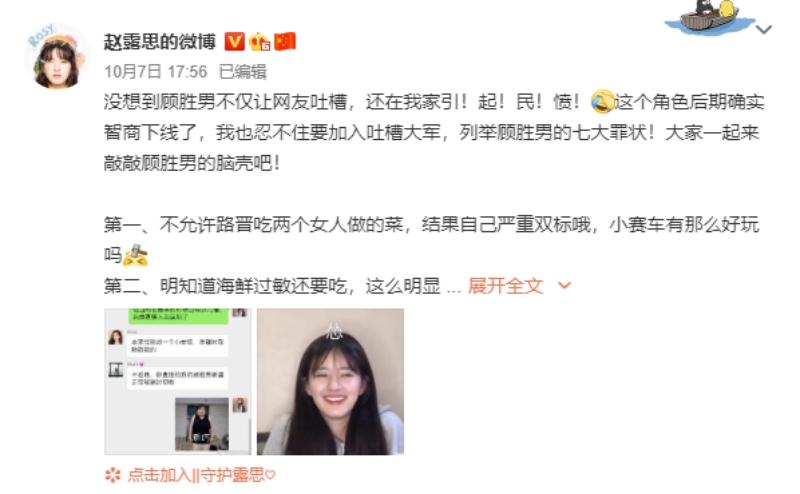Open the post author's round avatar
This screenshot has height=494, width=800.
(x=57, y=57)
